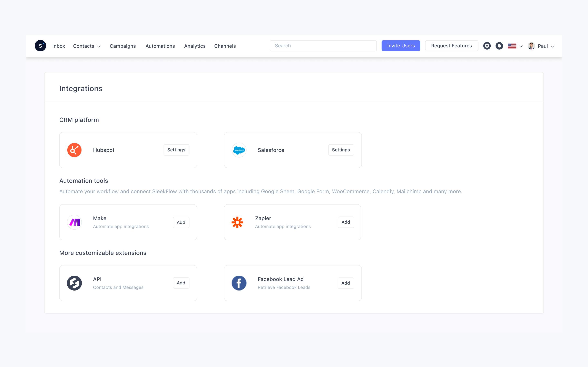This screenshot has width=588, height=367.
Task: Open Salesforce CRM Settings
Action: 341,150
